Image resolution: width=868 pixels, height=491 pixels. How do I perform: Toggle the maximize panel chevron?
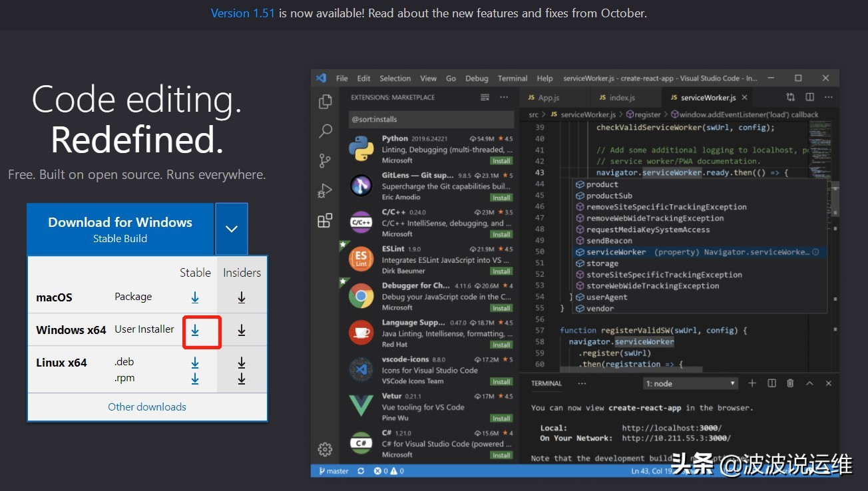click(x=809, y=383)
